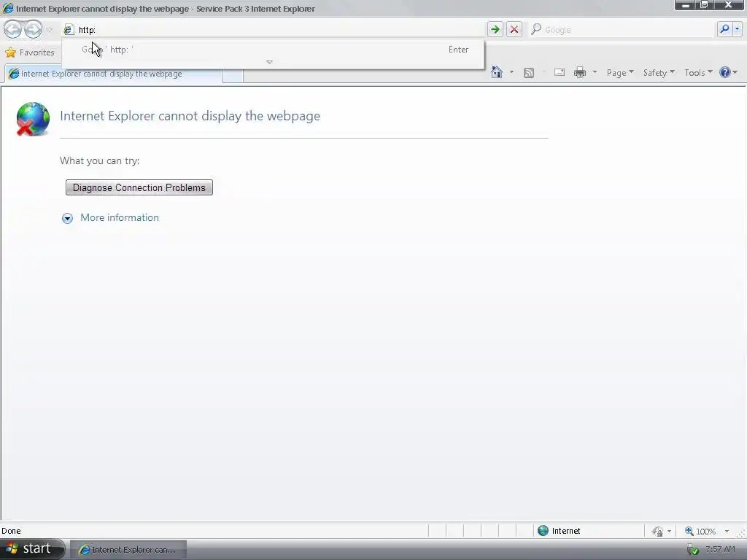Screen dimensions: 747x560
Task: Click the Back navigation arrow
Action: pos(13,29)
